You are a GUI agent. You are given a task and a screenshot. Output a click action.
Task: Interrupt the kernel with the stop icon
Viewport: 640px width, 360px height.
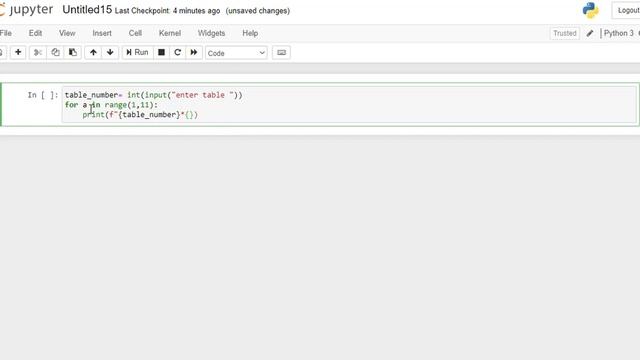(161, 52)
